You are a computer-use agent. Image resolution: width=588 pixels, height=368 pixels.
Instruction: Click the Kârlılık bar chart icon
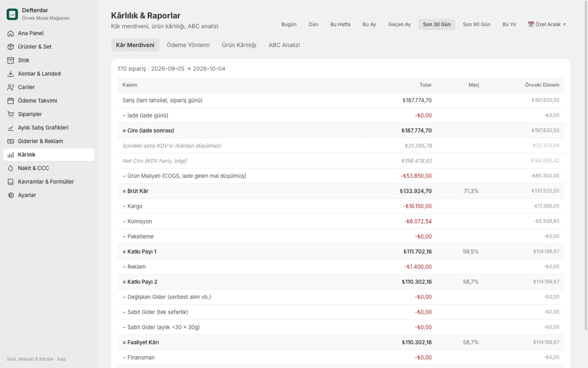coord(11,155)
